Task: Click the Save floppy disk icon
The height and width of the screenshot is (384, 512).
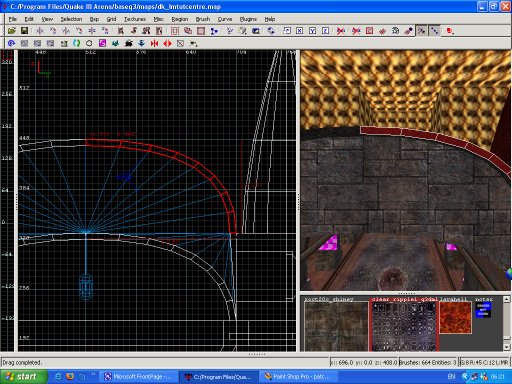Action: pos(24,31)
